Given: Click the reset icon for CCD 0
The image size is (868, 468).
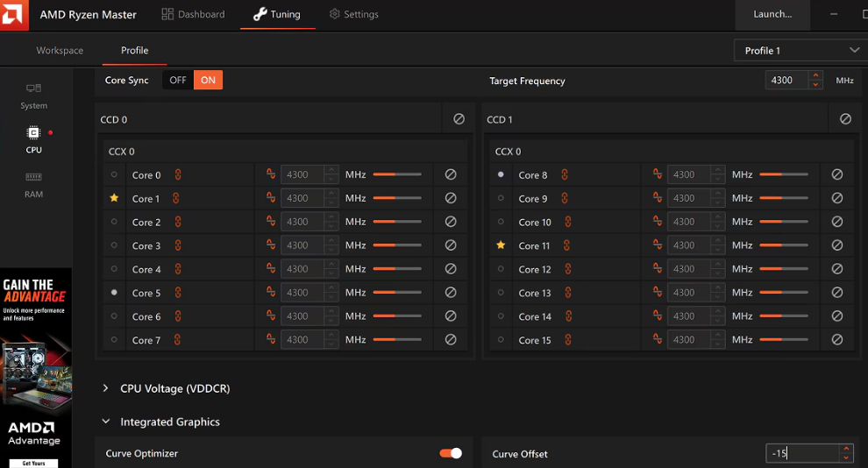Looking at the screenshot, I should click(459, 119).
